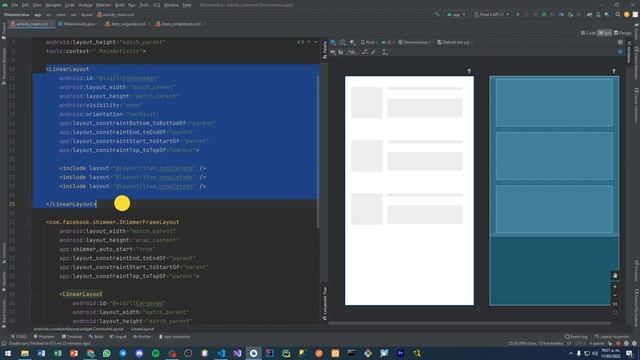The height and width of the screenshot is (360, 640).
Task: Collapse the ShimmerFrameLayout fold marker
Action: coord(31,222)
